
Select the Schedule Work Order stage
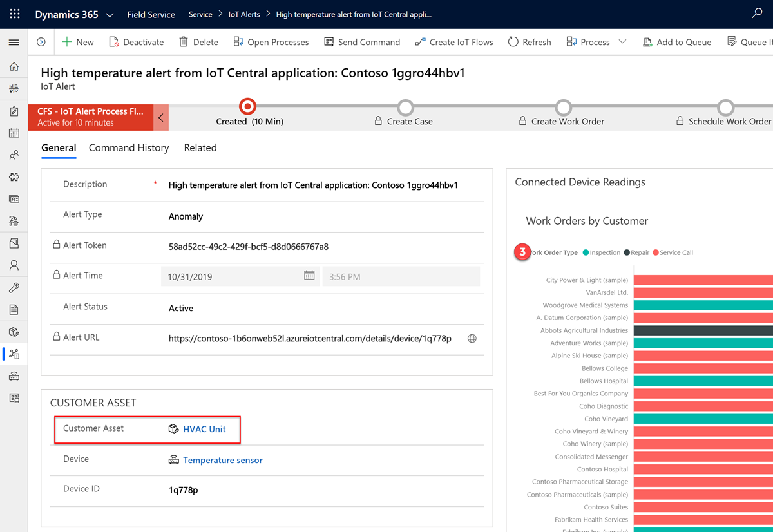(726, 107)
